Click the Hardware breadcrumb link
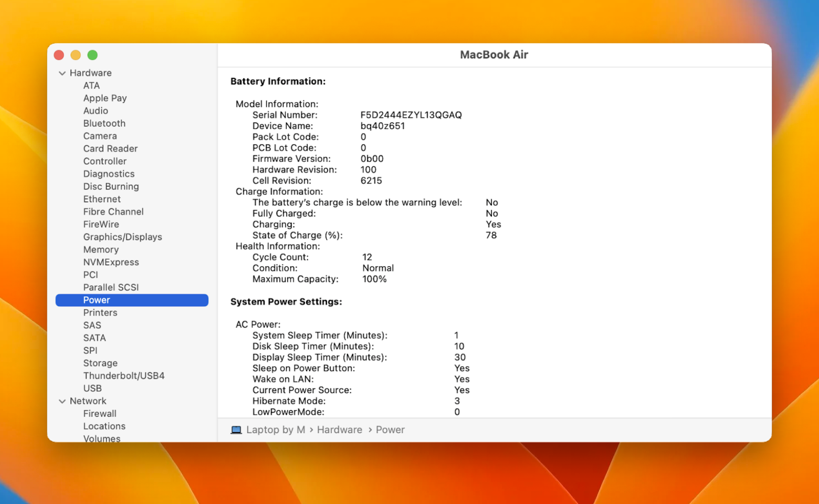The image size is (819, 504). pyautogui.click(x=340, y=429)
